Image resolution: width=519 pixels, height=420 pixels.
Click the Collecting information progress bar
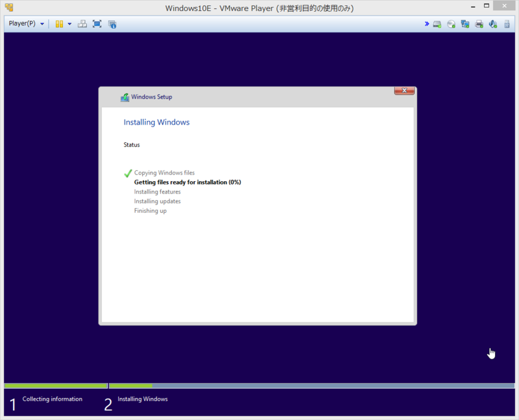click(56, 386)
